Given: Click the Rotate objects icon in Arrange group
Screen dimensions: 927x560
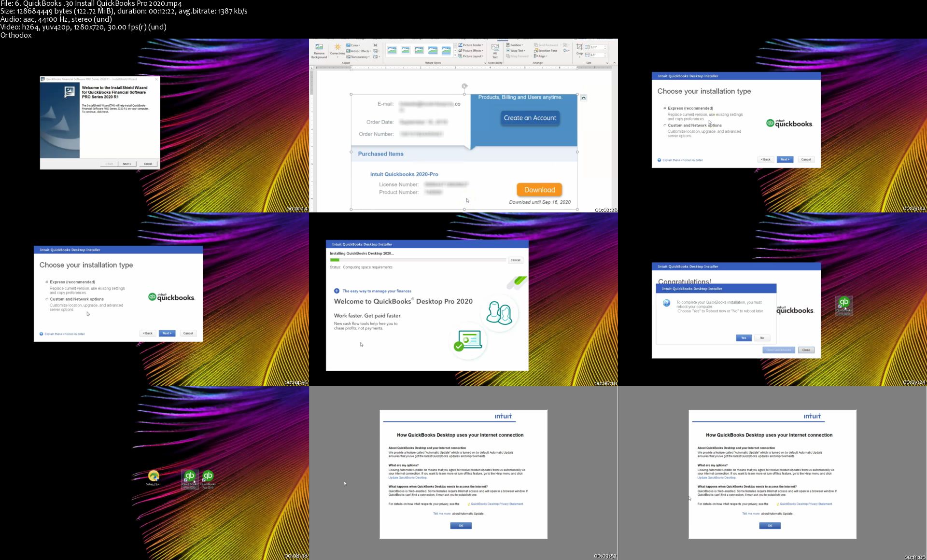Looking at the screenshot, I should (x=566, y=51).
